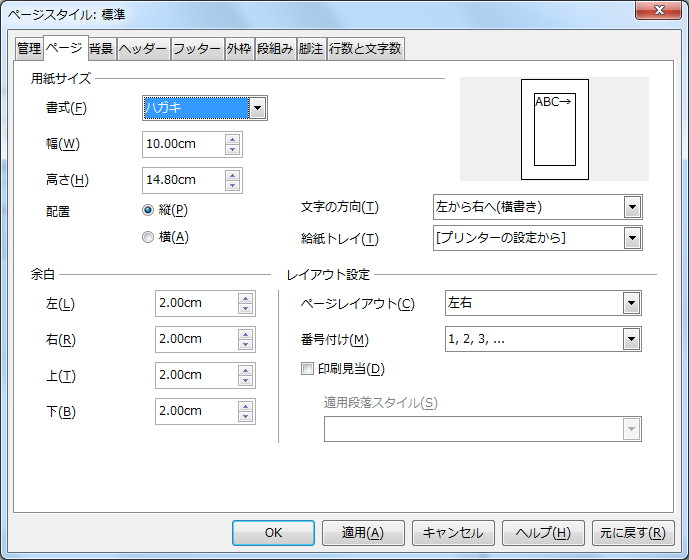The image size is (689, 560).
Task: Open help with the ヘルプ button
Action: [543, 533]
